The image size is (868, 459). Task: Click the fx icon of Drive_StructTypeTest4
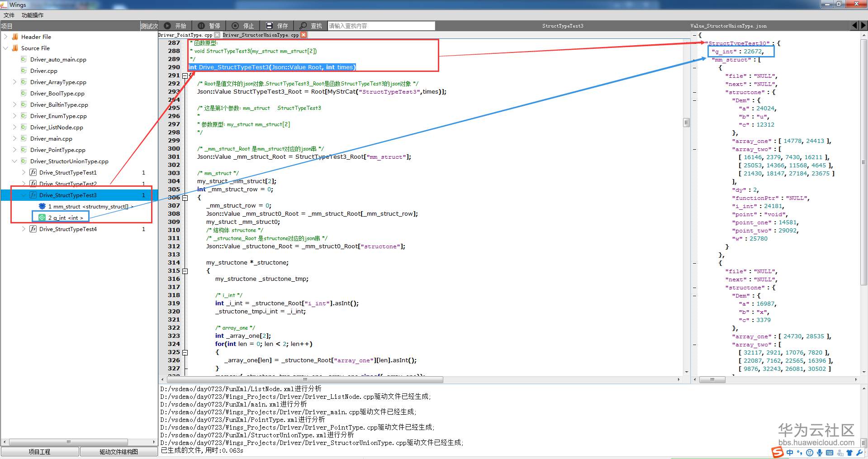(x=33, y=229)
